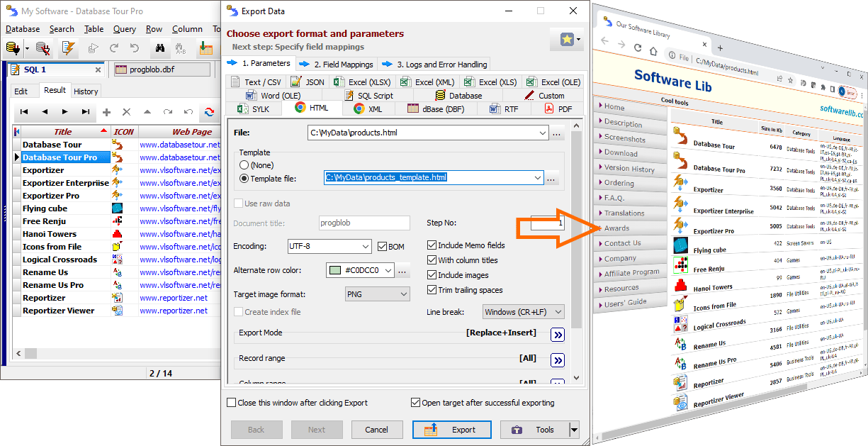Toggle Include Memo fields checkbox
The width and height of the screenshot is (868, 446).
point(432,245)
